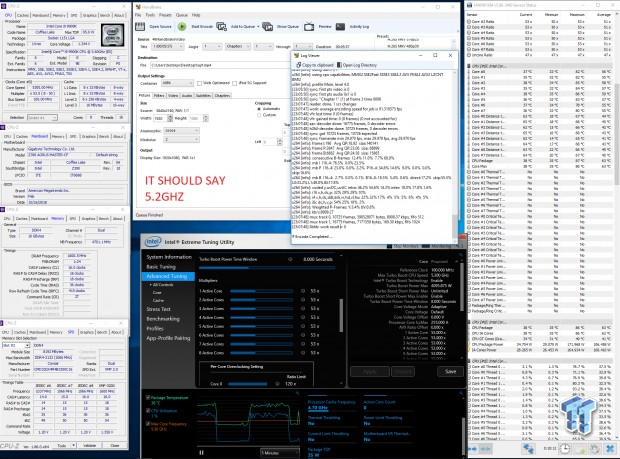Open the Tools button in CPU-Z
Viewport: 620px width, 459px height.
point(64,445)
